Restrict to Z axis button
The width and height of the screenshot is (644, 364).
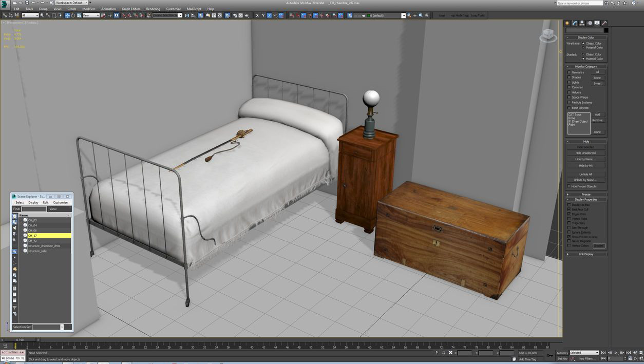pyautogui.click(x=269, y=15)
